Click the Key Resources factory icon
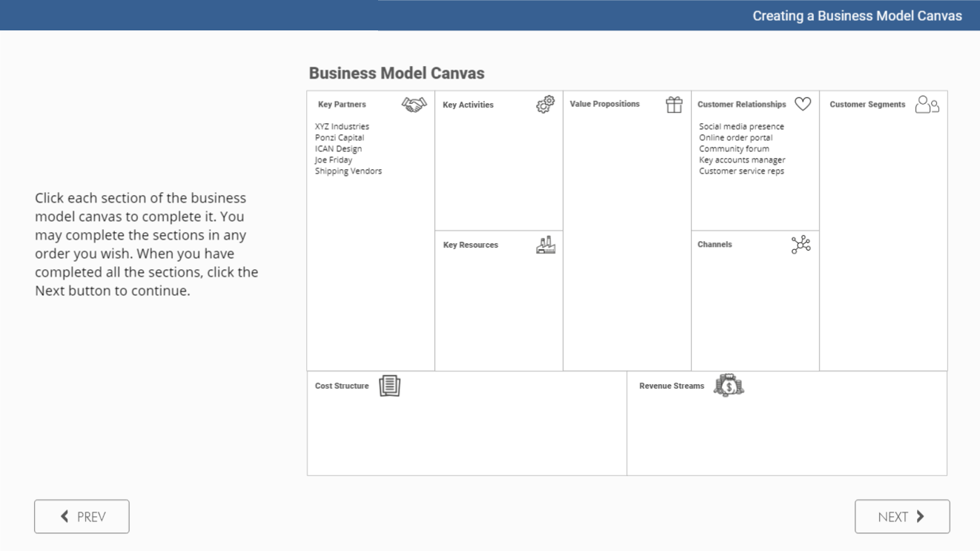The width and height of the screenshot is (980, 551). [546, 245]
